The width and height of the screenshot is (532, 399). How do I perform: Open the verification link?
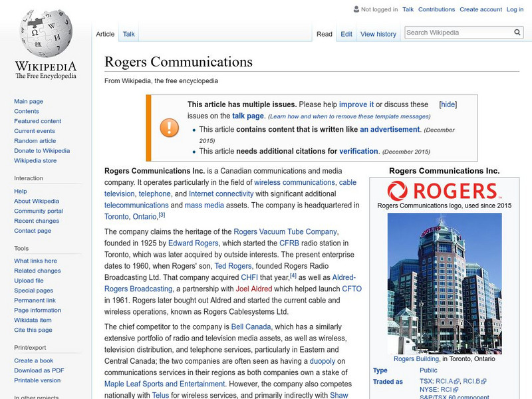(358, 152)
